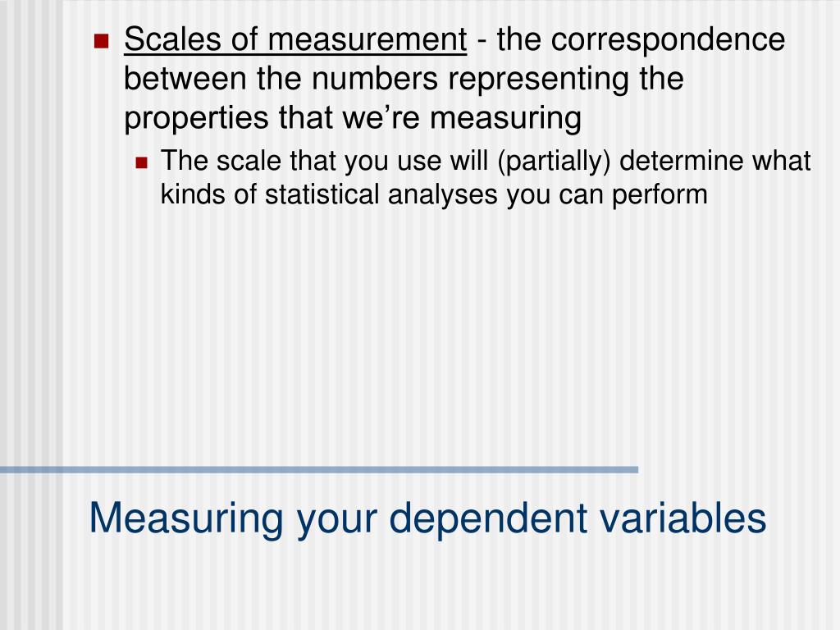Click 'The scale' starting the sub-bullet
Screen dimensions: 840x630
tap(221, 160)
